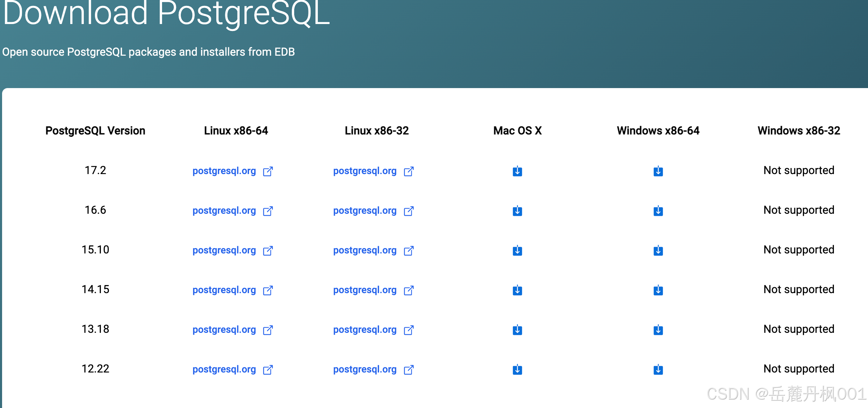The height and width of the screenshot is (408, 868).
Task: Select the version number 14.15
Action: (95, 289)
